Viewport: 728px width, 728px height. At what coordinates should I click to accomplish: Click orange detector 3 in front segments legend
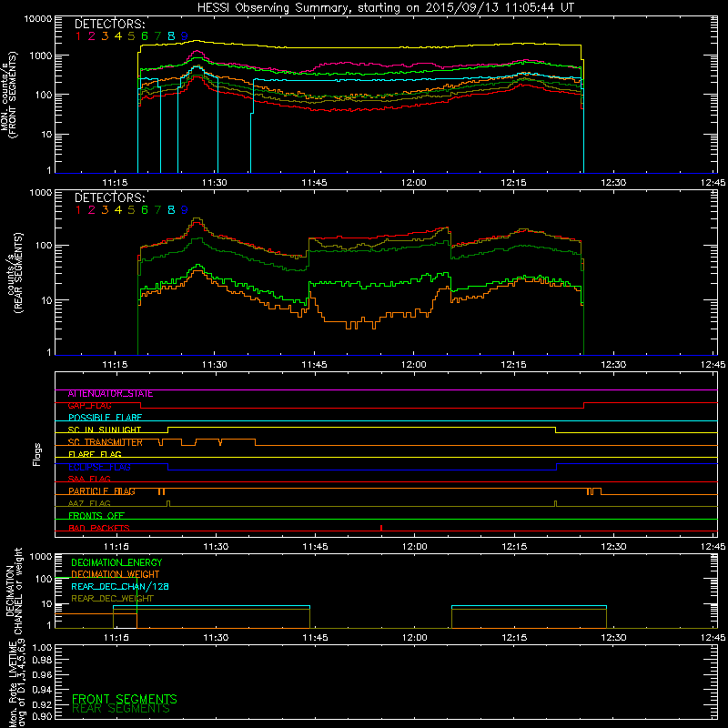coord(105,35)
